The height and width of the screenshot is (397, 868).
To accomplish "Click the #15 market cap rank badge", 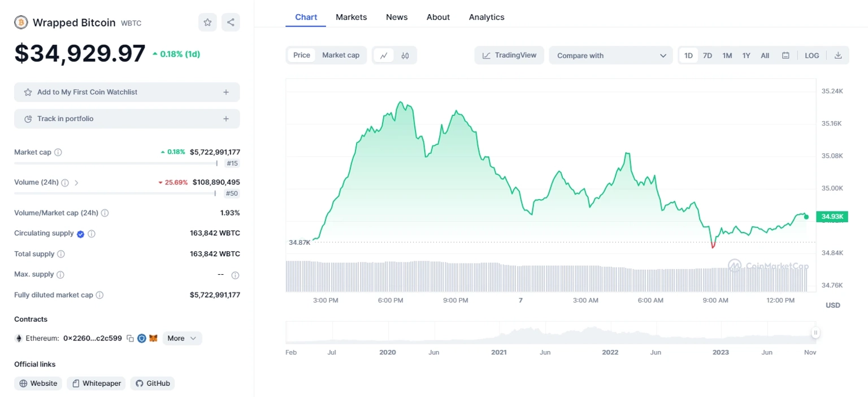I will [x=232, y=163].
